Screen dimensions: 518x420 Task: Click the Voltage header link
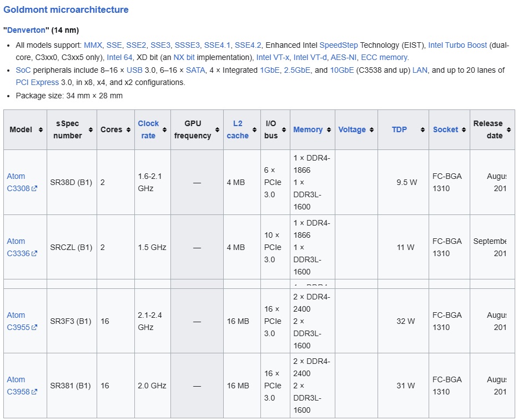(352, 129)
